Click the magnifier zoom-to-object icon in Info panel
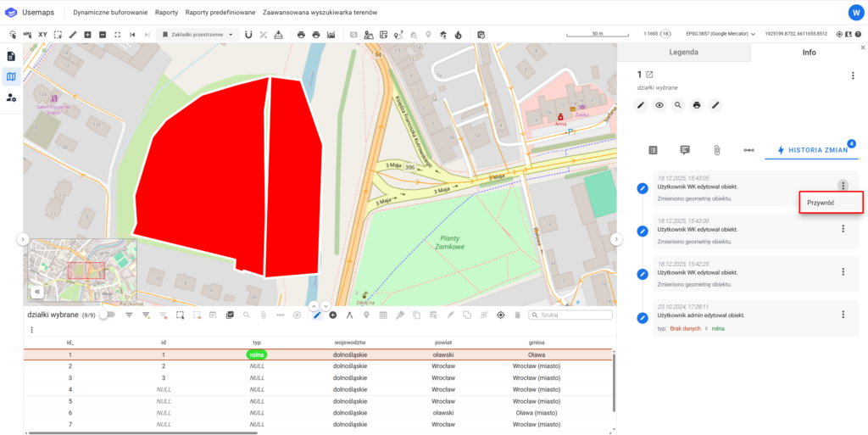The image size is (868, 435). (678, 105)
